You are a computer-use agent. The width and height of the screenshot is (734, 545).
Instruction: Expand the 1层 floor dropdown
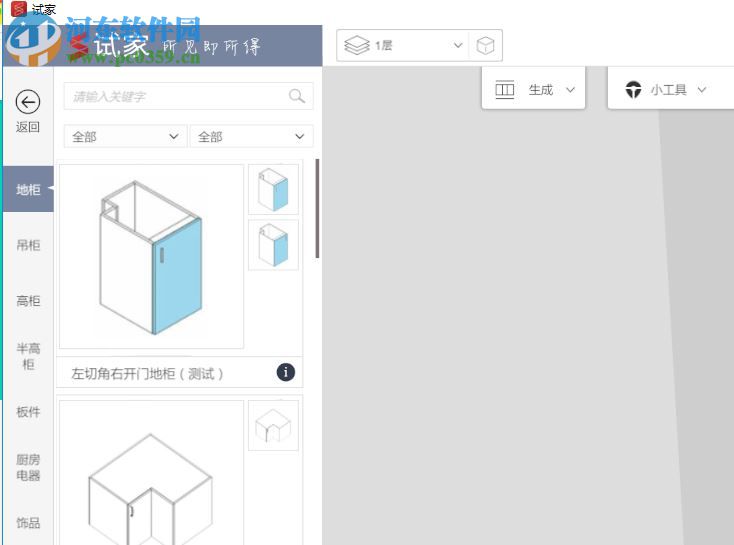[x=458, y=45]
